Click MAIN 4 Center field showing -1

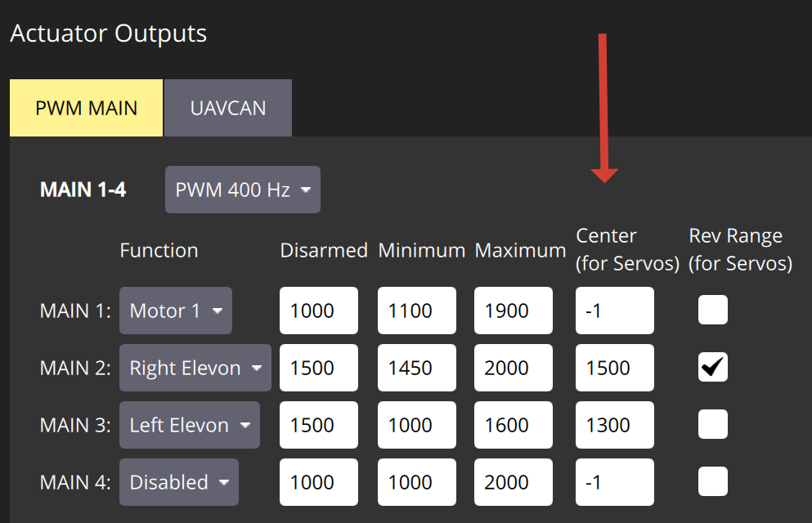(x=614, y=482)
